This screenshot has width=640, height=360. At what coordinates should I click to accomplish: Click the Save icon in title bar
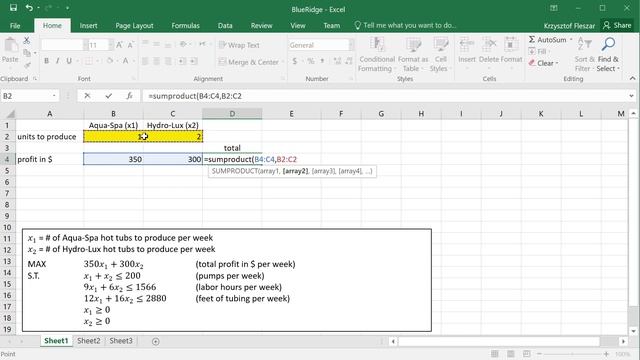(x=13, y=8)
